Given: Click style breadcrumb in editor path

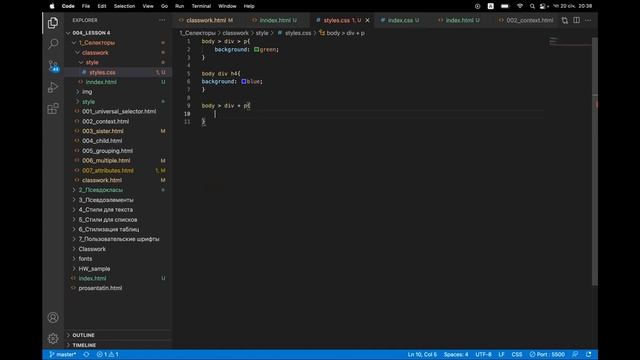Looking at the screenshot, I should 262,33.
